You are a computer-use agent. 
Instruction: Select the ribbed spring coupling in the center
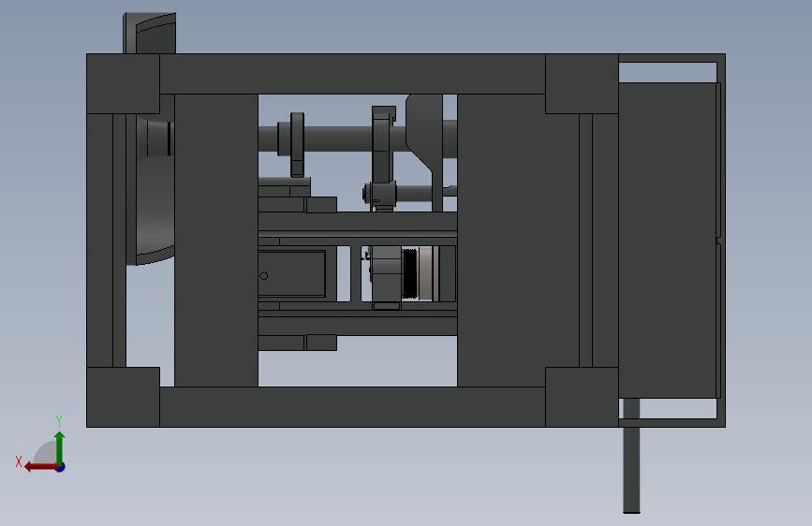(409, 274)
